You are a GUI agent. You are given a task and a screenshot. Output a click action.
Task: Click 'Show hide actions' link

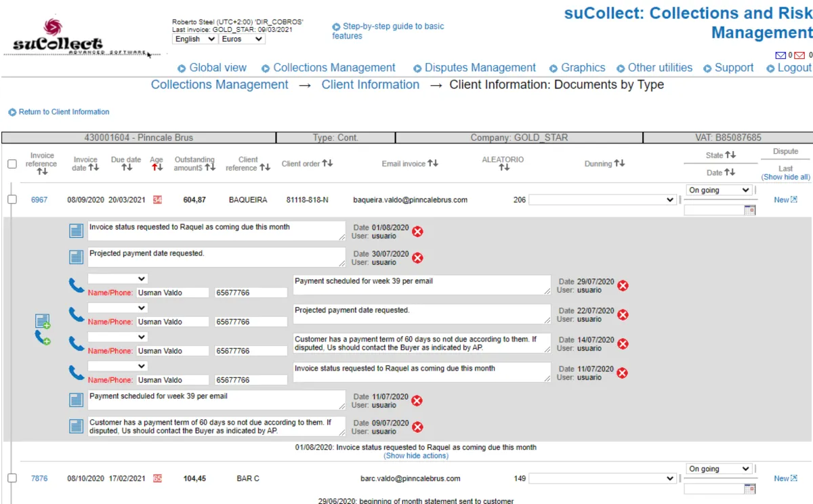click(416, 456)
